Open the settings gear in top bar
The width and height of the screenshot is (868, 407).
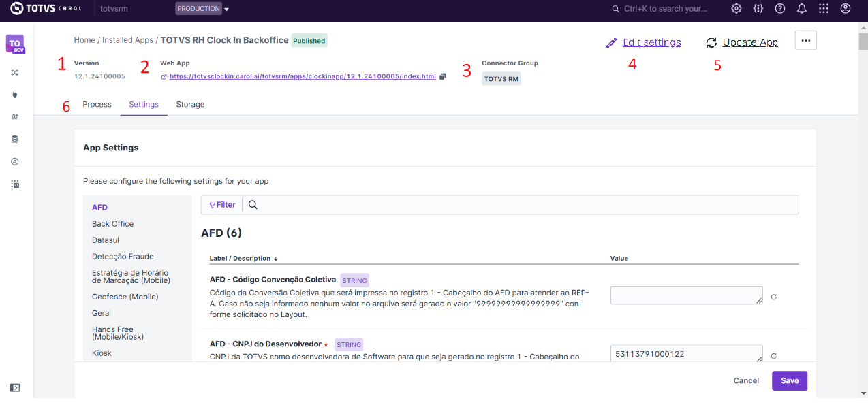coord(737,9)
